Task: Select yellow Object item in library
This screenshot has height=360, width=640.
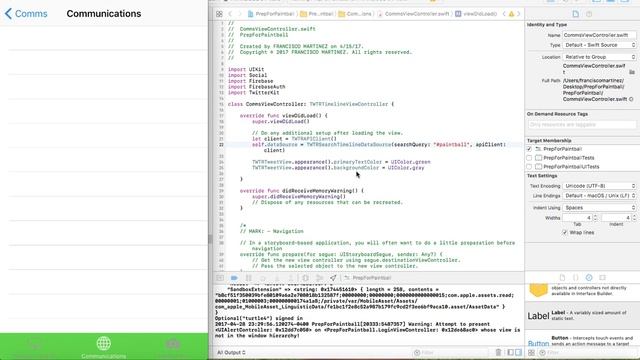Action: click(582, 290)
